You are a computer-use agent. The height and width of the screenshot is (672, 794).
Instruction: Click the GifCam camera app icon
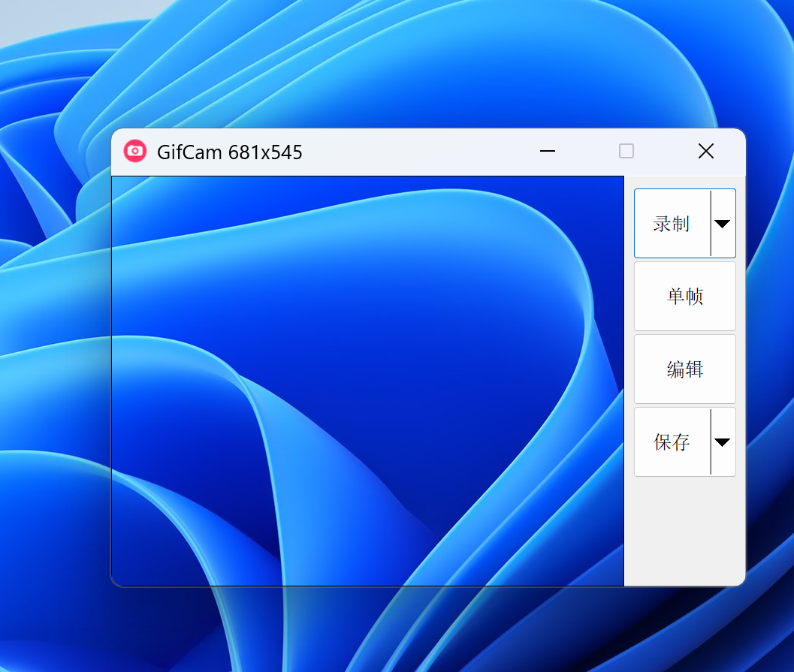pyautogui.click(x=135, y=152)
